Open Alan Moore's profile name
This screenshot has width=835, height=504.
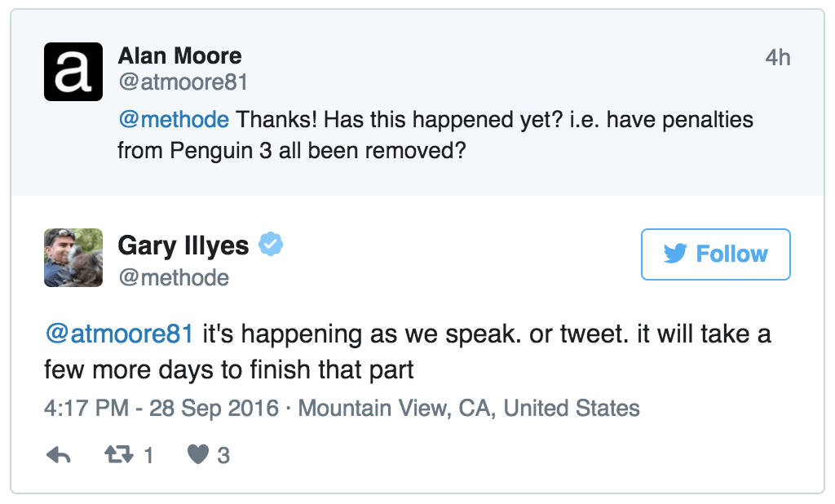click(x=179, y=56)
